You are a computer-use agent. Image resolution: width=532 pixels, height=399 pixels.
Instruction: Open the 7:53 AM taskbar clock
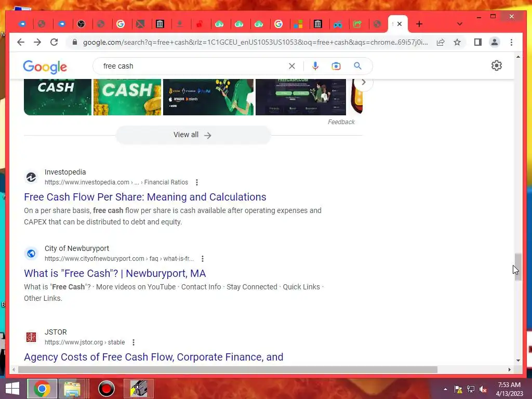click(x=509, y=389)
